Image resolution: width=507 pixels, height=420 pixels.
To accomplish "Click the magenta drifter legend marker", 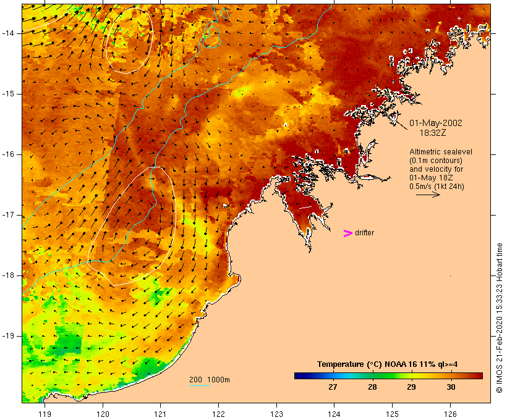I will tap(347, 233).
